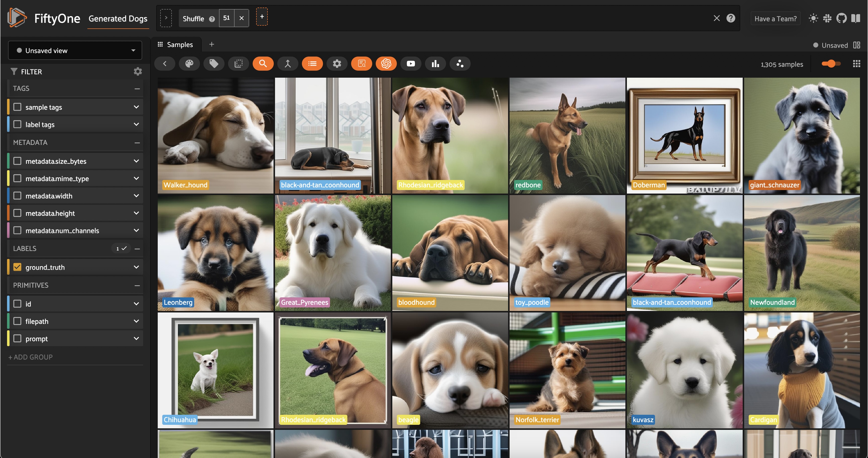Open sidebar filter settings gear
This screenshot has width=868, height=458.
(x=137, y=71)
